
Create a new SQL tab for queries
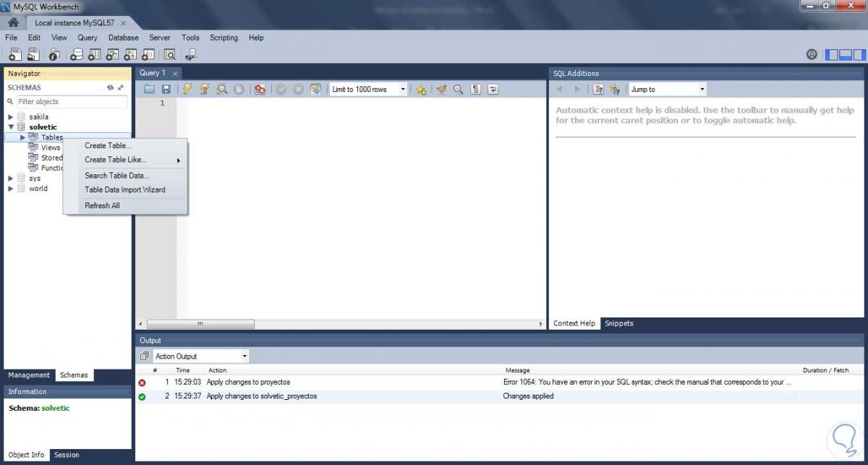14,54
